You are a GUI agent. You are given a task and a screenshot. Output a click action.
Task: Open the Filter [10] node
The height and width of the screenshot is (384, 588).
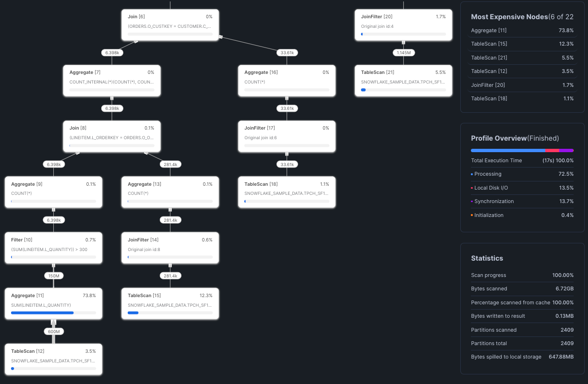click(53, 248)
